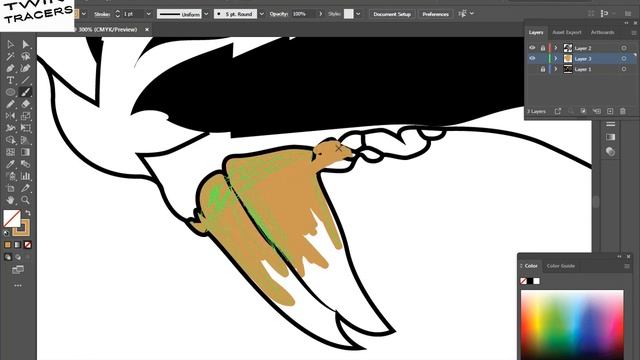This screenshot has height=360, width=640.
Task: Select the Direct Selection tool
Action: pos(25,44)
